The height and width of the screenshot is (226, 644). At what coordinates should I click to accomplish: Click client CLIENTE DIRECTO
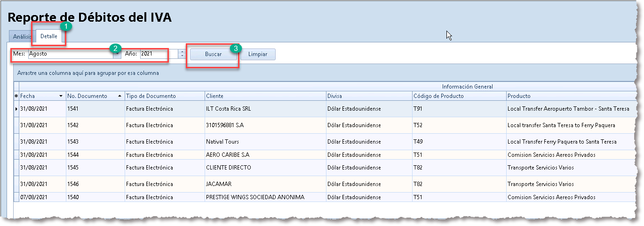229,168
